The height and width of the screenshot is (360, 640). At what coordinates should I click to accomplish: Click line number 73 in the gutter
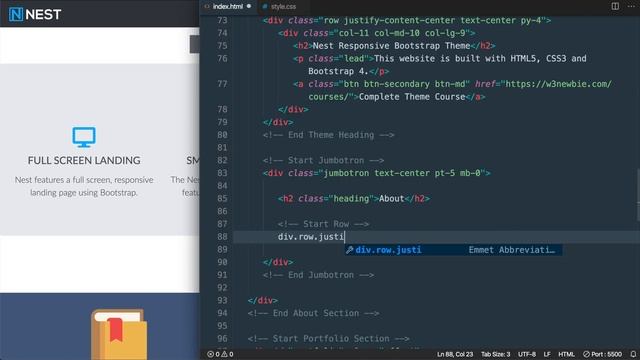[222, 20]
